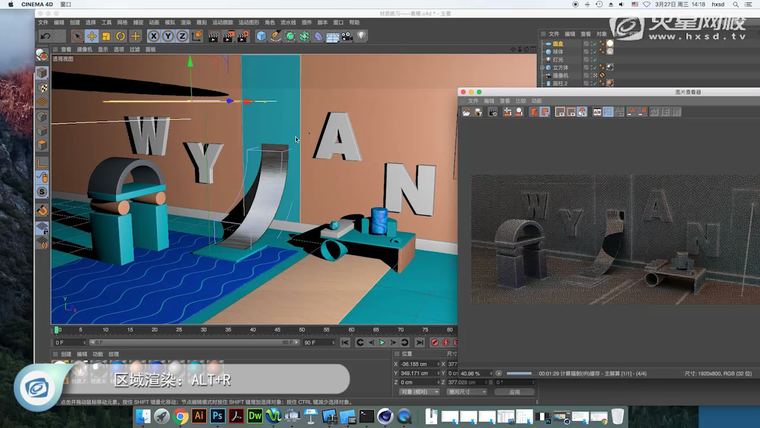760x428 pixels.
Task: Toggle the X axis lock
Action: point(153,36)
